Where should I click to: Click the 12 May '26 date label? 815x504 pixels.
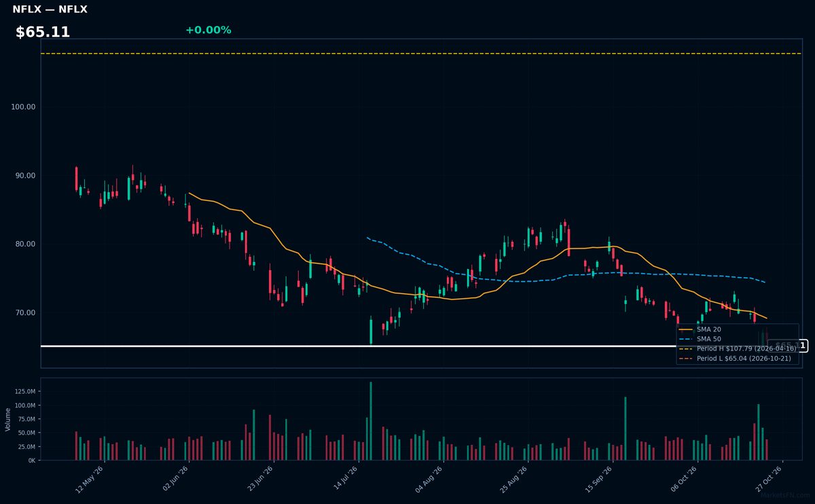(89, 479)
